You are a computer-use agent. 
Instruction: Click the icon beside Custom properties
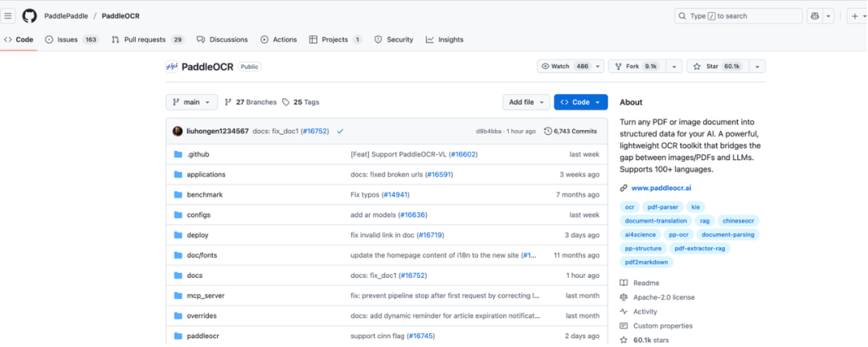(x=624, y=326)
